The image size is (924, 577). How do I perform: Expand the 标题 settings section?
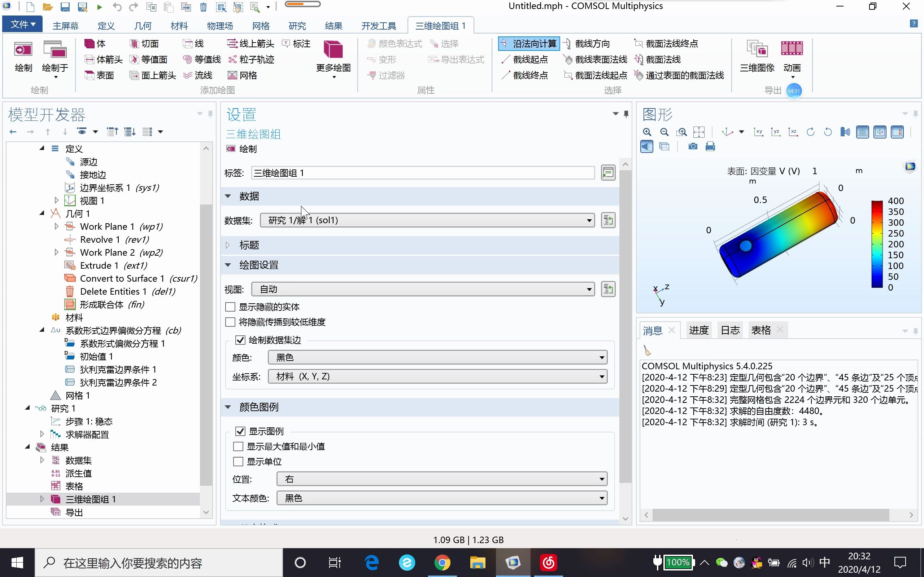[228, 245]
